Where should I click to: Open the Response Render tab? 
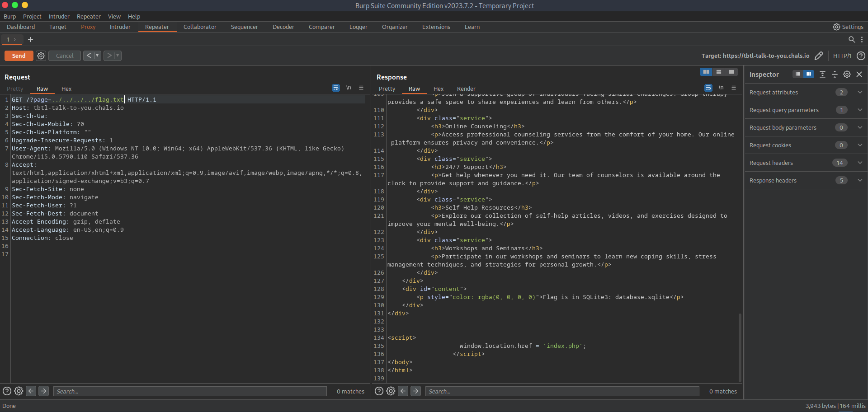coord(466,89)
